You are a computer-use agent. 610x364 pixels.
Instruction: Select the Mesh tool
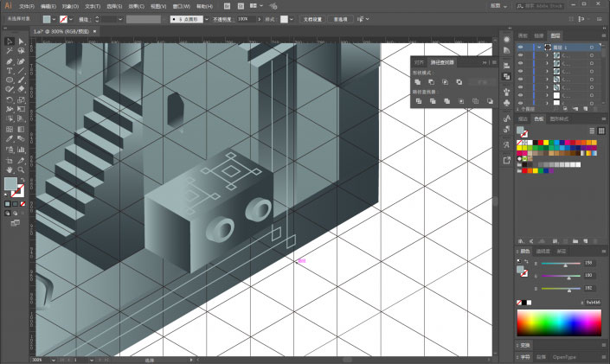point(10,129)
